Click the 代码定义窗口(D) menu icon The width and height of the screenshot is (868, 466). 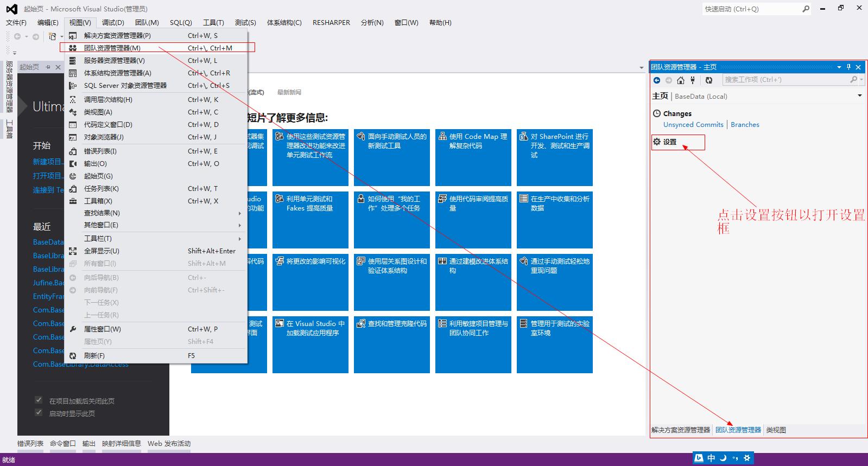[x=73, y=125]
